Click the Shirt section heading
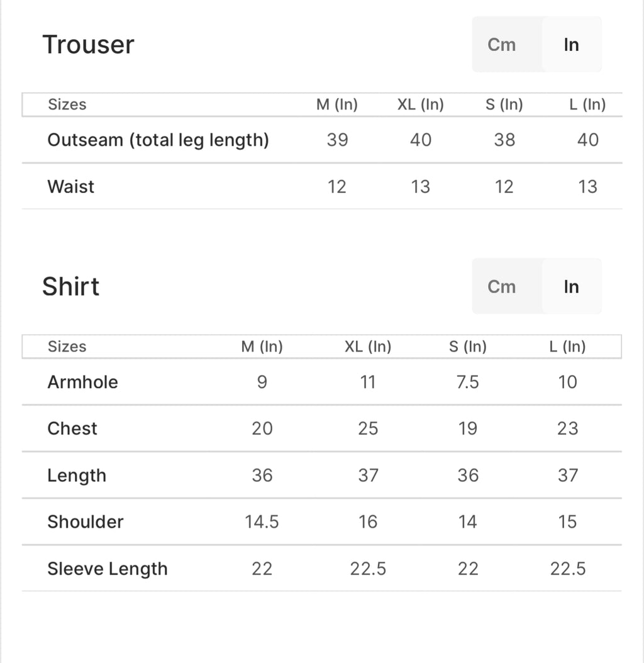 point(70,287)
